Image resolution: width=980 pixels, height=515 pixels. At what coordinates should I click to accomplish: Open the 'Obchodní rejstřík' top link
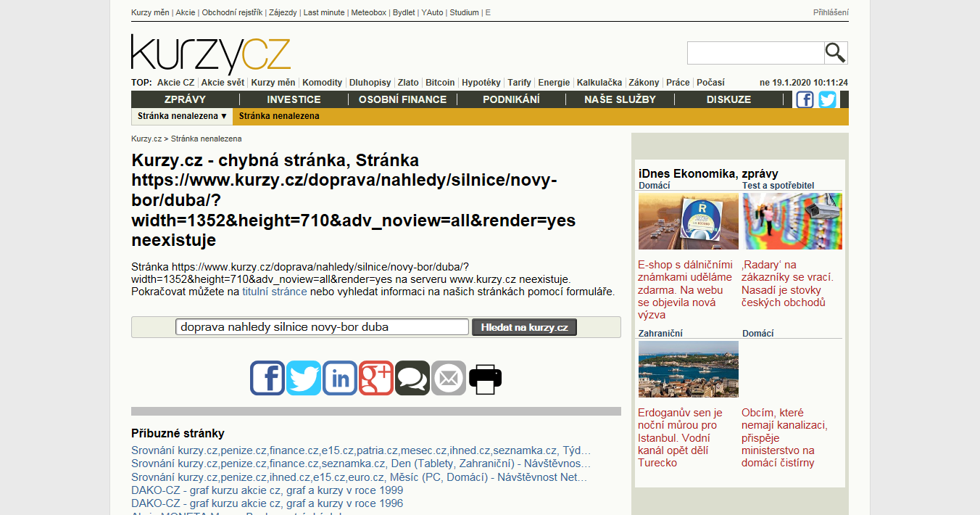(x=232, y=12)
